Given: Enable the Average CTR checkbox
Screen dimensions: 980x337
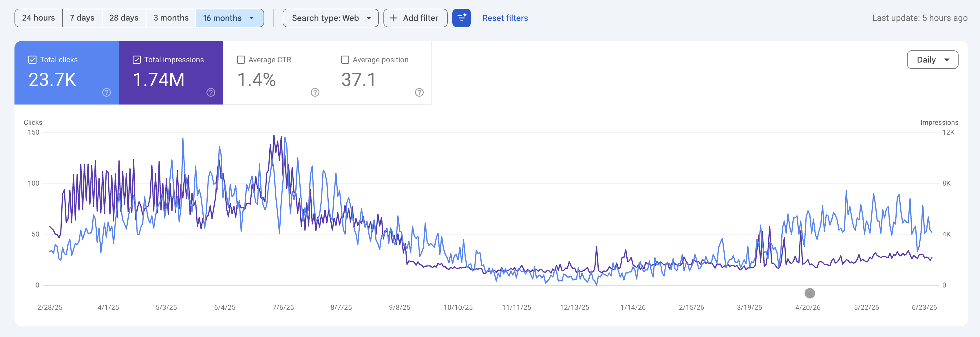Looking at the screenshot, I should coord(241,60).
